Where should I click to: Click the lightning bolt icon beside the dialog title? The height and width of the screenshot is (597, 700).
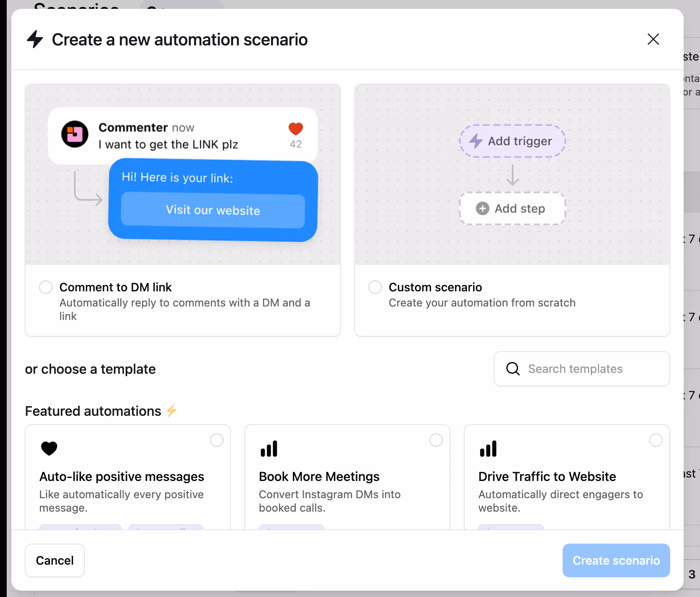pyautogui.click(x=35, y=39)
